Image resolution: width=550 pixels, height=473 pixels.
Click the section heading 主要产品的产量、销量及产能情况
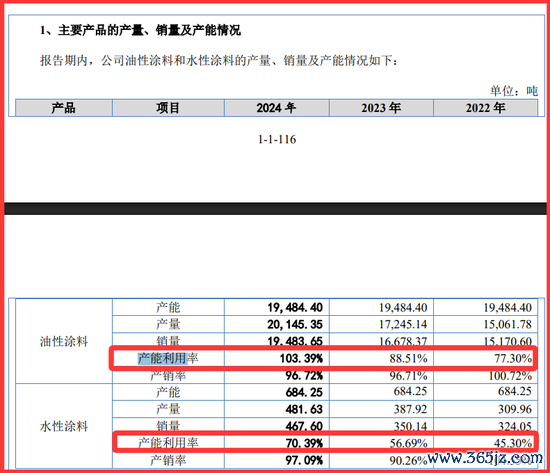point(149,30)
